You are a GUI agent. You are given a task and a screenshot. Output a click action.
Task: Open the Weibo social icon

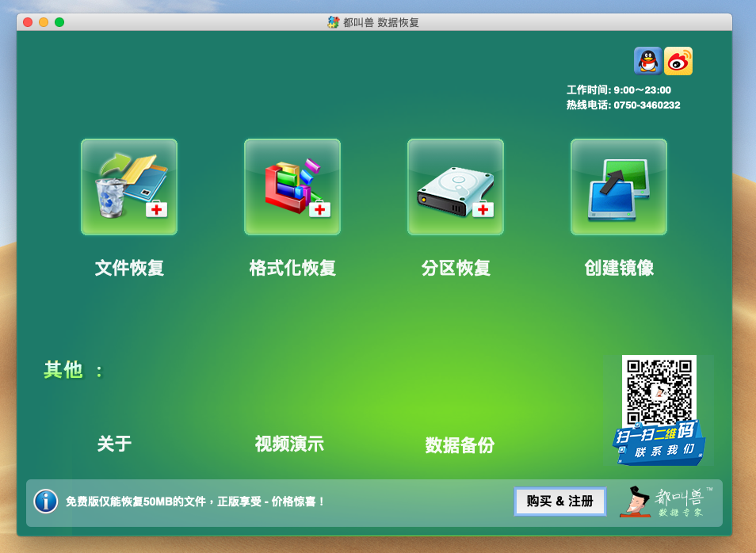tap(678, 61)
